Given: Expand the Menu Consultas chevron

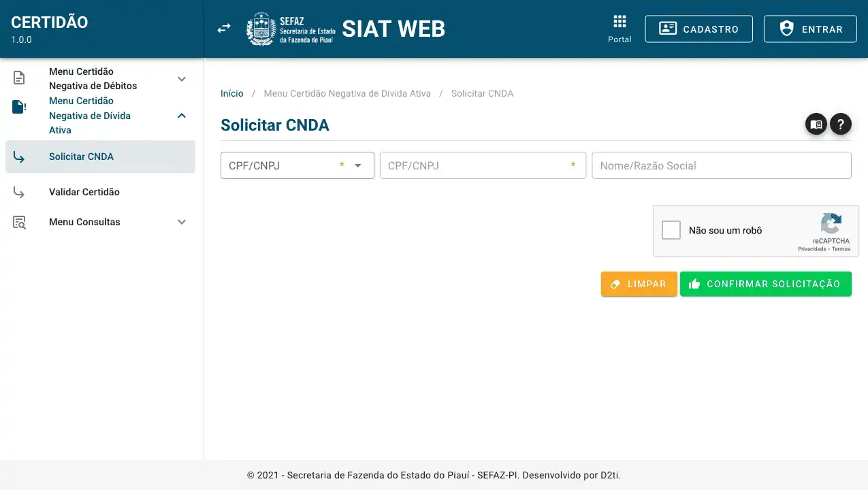Looking at the screenshot, I should tap(182, 222).
